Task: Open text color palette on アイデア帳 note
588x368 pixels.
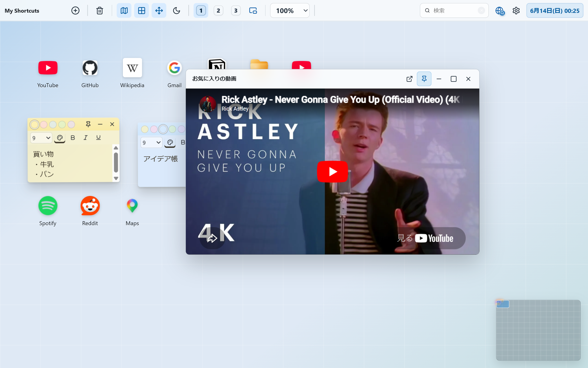Action: click(170, 143)
